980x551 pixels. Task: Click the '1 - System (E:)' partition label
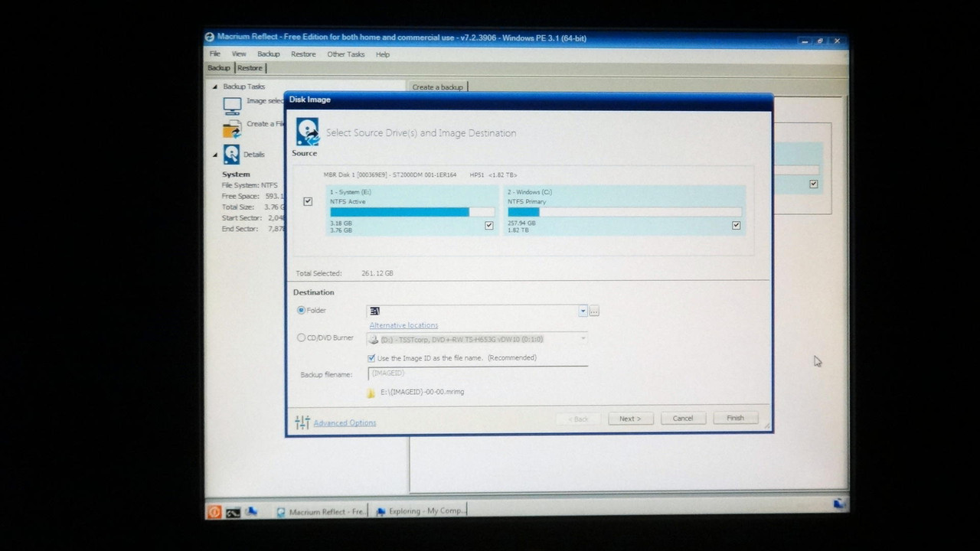[x=350, y=192]
